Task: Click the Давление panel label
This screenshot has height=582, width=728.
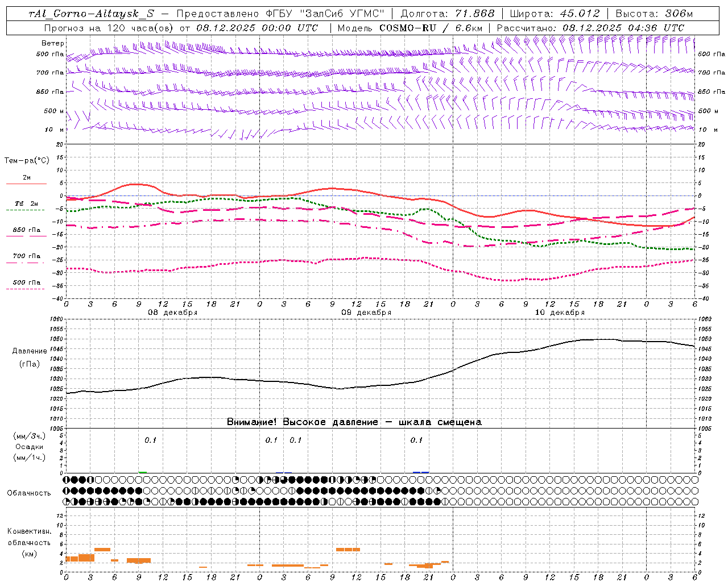Action: [30, 351]
